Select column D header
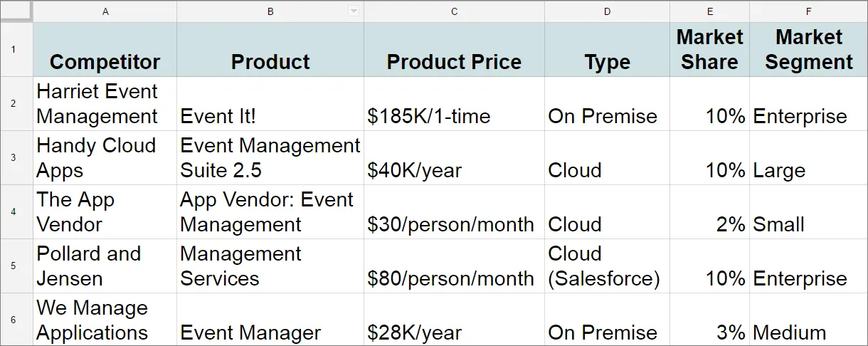 click(x=607, y=11)
